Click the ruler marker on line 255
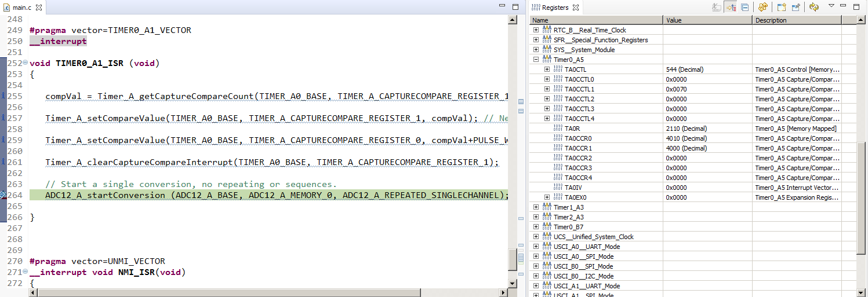The height and width of the screenshot is (297, 868). (x=3, y=96)
